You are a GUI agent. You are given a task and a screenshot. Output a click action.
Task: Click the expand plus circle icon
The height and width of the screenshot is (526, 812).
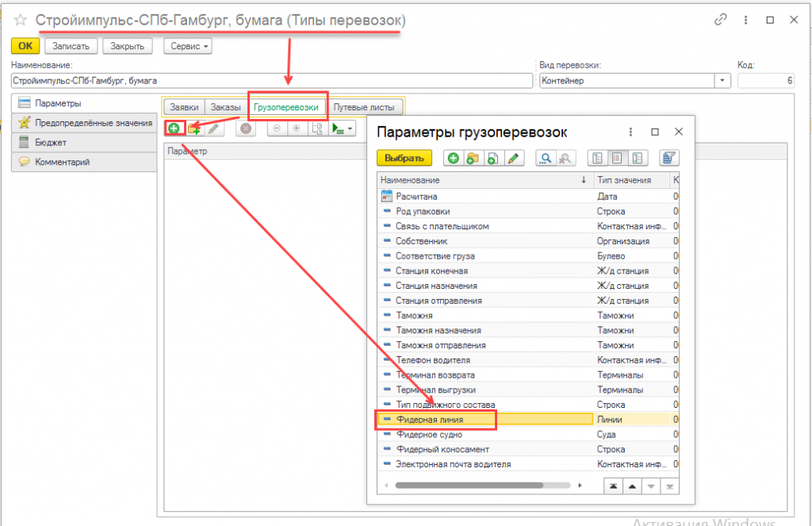point(297,128)
